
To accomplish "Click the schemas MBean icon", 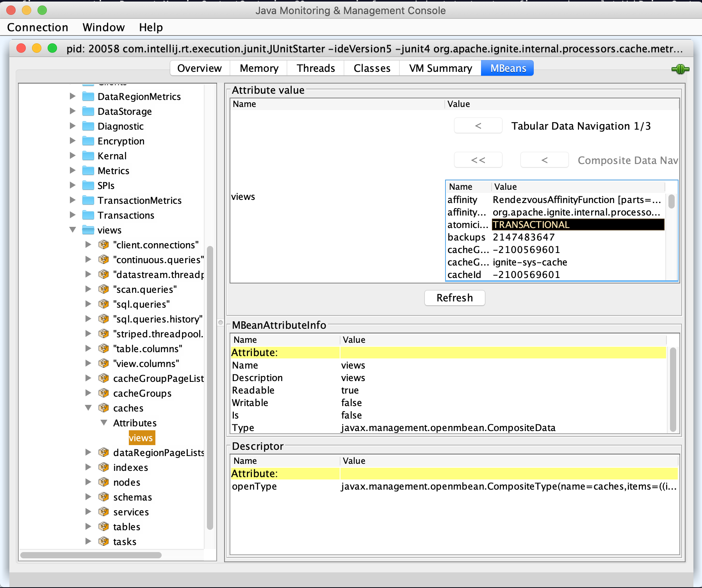I will [x=103, y=497].
